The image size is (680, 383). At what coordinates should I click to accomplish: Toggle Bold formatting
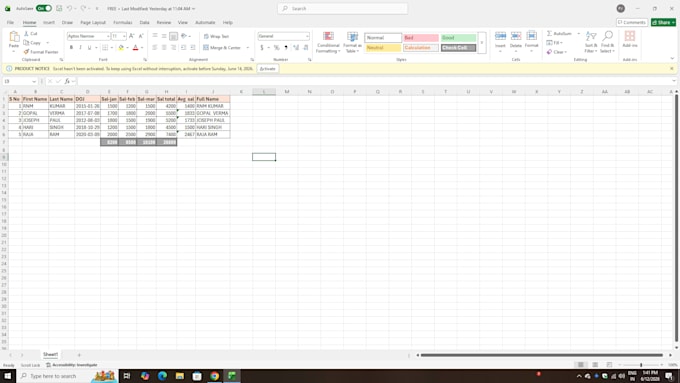coord(72,47)
